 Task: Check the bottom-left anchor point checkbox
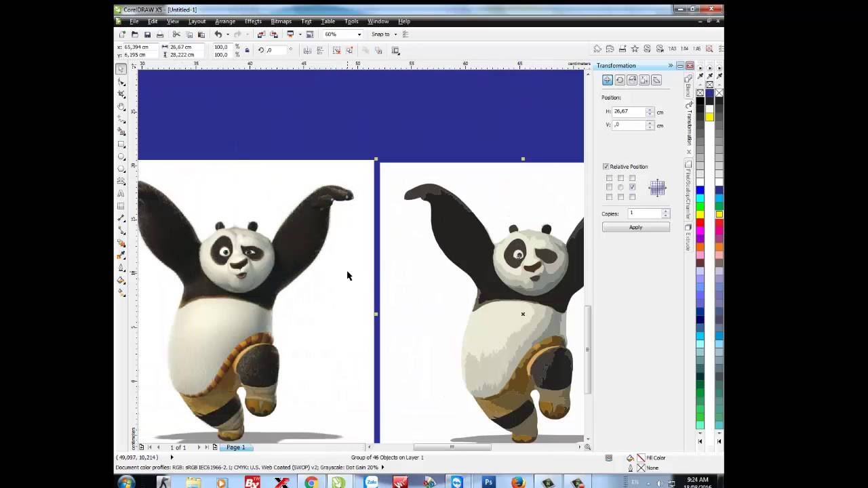tap(609, 197)
